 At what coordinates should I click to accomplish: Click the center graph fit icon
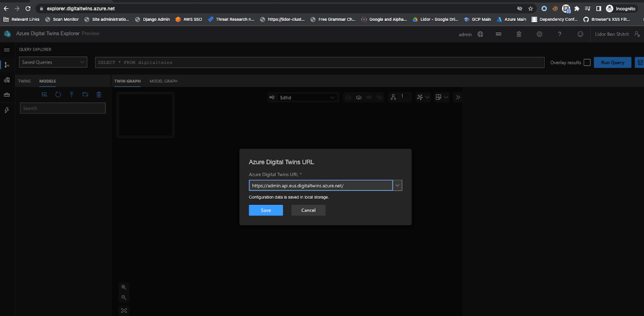(x=124, y=310)
